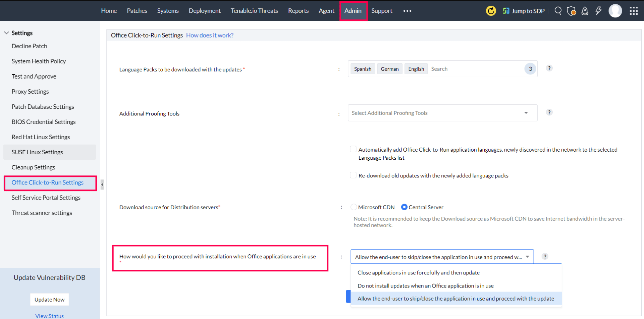Go to the Home tab
The width and height of the screenshot is (644, 319).
pyautogui.click(x=109, y=11)
